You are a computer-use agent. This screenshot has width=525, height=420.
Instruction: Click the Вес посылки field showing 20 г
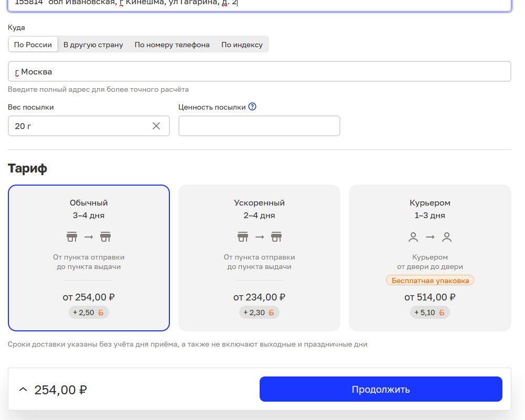(79, 126)
